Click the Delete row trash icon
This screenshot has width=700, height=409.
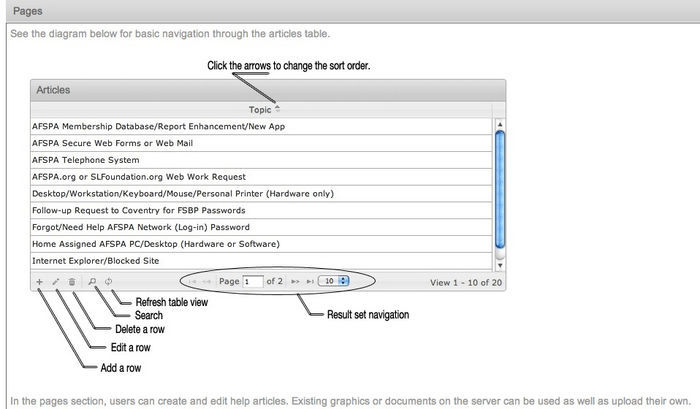tap(72, 282)
